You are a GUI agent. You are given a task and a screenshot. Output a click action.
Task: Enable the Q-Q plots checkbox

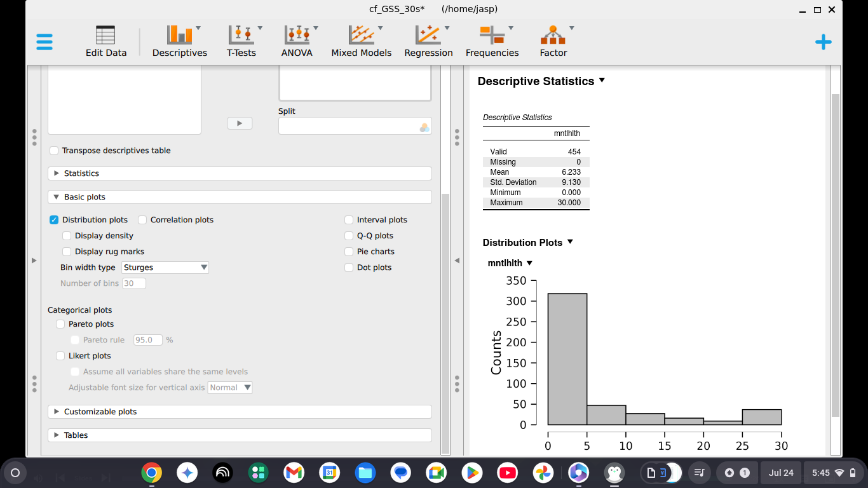[349, 236]
